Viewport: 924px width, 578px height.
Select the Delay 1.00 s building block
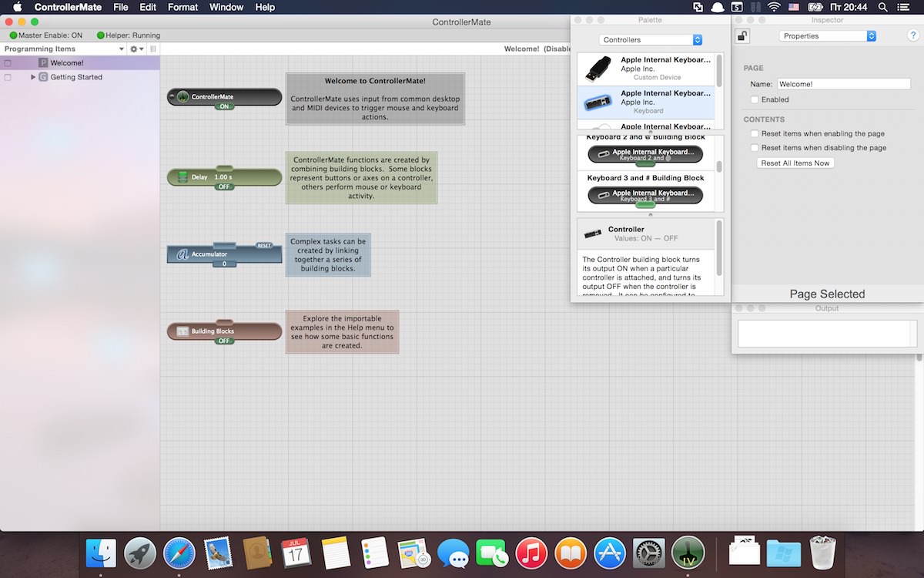click(224, 177)
